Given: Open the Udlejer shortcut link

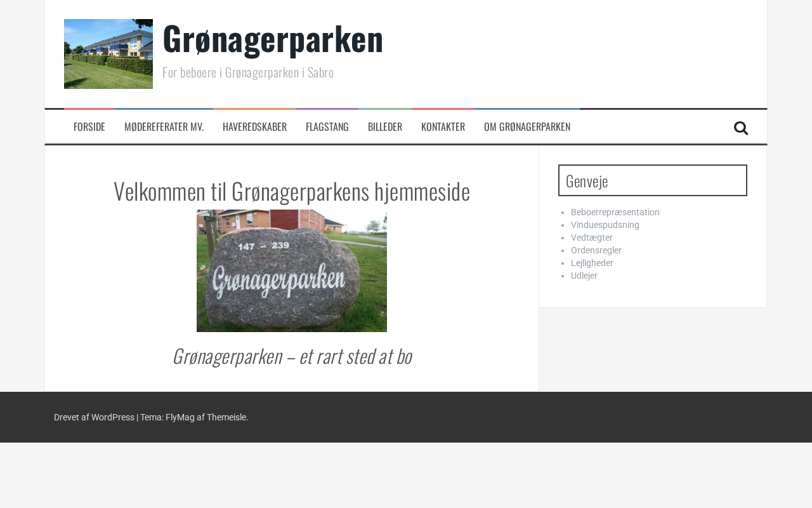Looking at the screenshot, I should 584,276.
